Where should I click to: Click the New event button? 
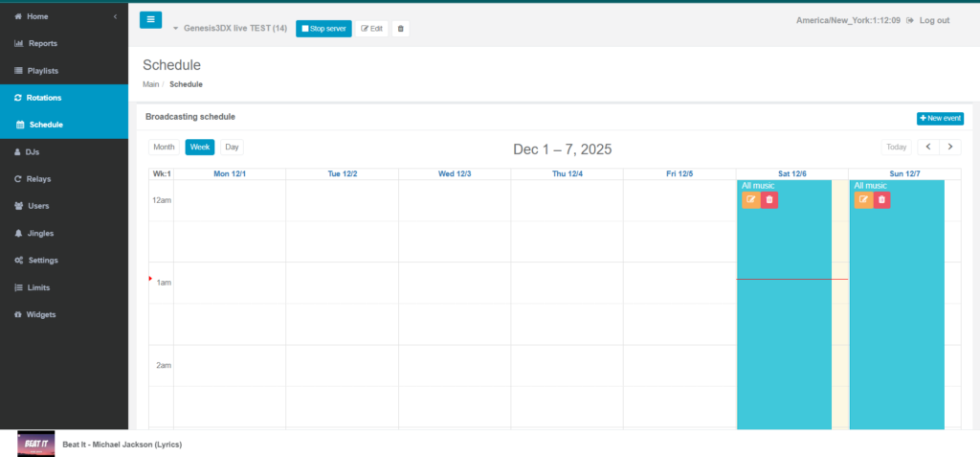[940, 118]
